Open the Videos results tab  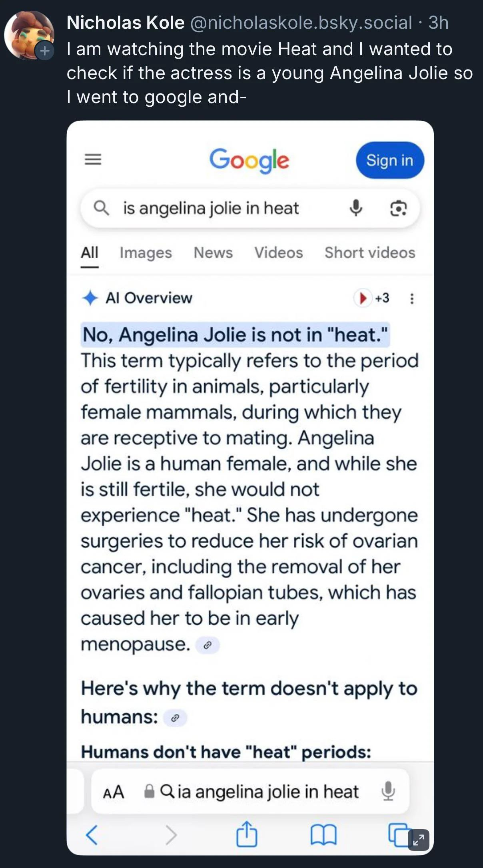point(279,253)
